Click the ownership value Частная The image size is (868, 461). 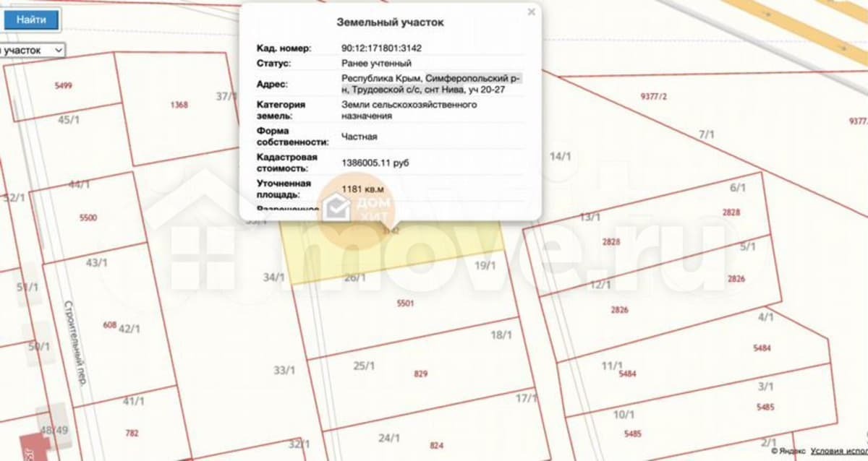(359, 136)
